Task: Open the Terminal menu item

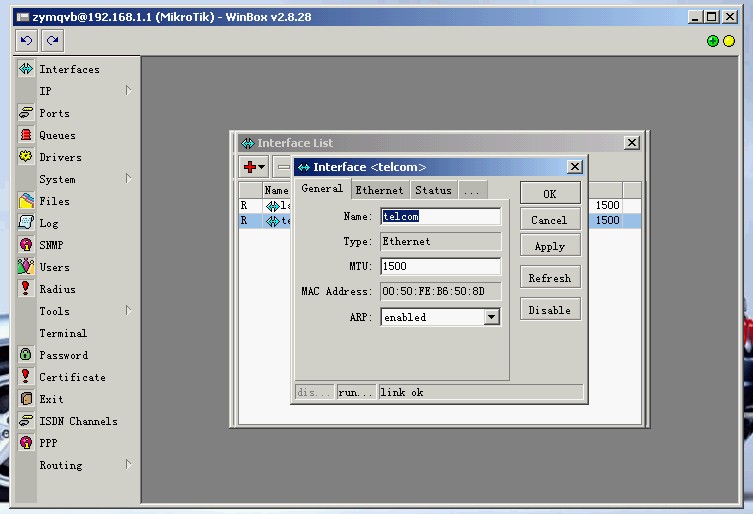Action: [x=63, y=333]
